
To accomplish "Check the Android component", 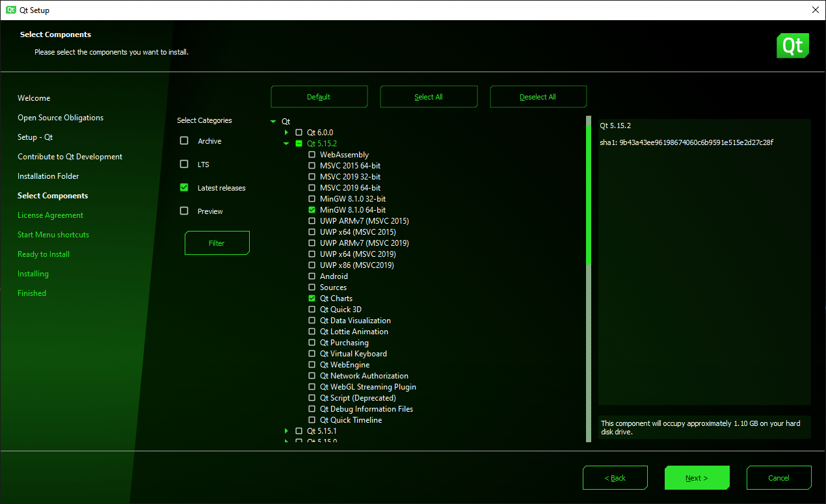I will [312, 276].
